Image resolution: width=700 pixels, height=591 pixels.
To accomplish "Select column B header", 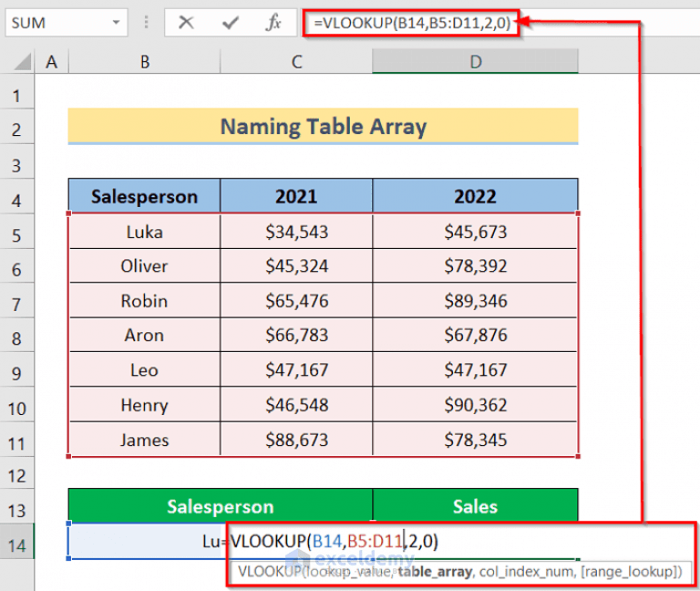I will tap(144, 62).
